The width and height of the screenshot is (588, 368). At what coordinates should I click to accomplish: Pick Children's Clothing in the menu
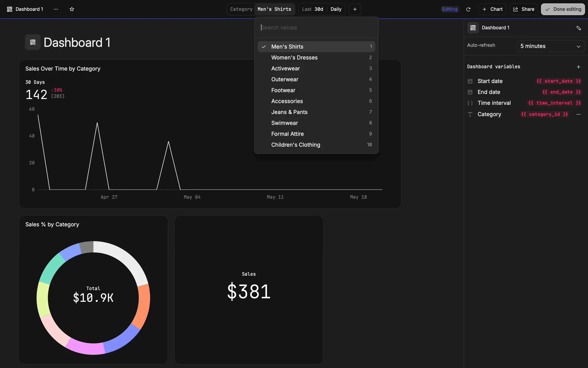click(296, 145)
